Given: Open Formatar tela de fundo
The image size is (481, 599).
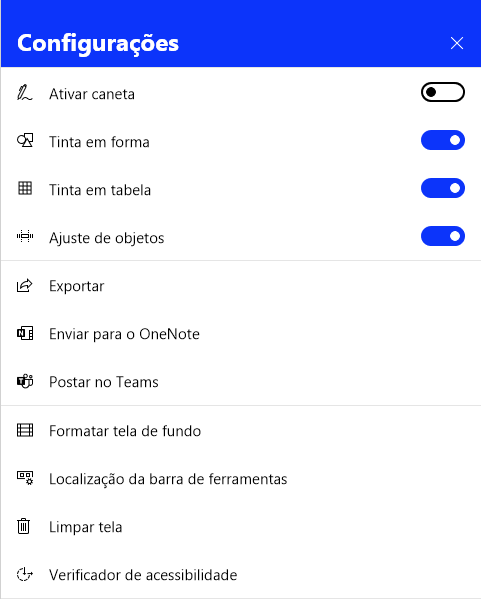Looking at the screenshot, I should click(241, 431).
